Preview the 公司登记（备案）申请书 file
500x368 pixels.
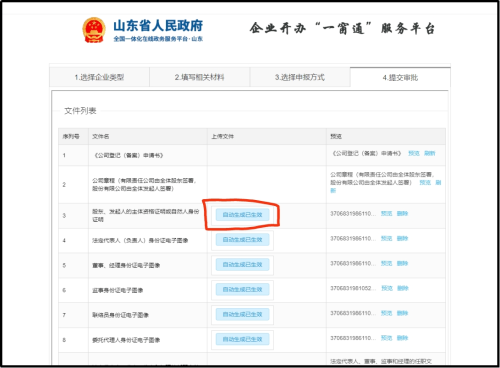pos(414,153)
